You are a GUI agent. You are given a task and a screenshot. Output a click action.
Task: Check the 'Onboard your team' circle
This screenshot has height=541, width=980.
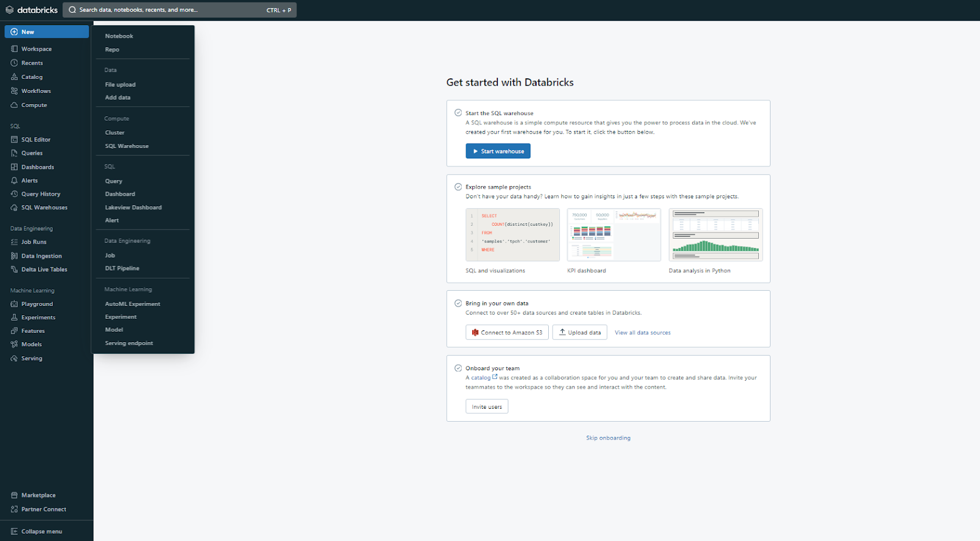coord(458,368)
